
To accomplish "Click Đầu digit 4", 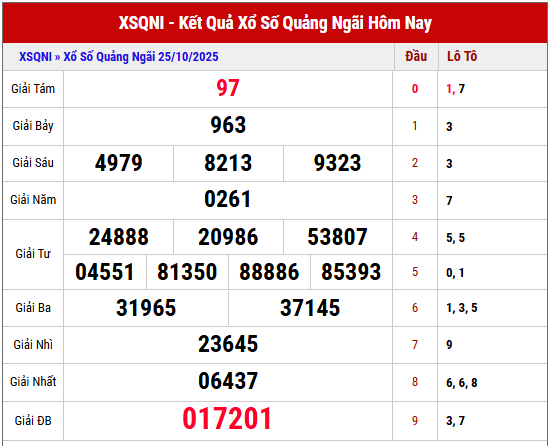I will (x=415, y=237).
